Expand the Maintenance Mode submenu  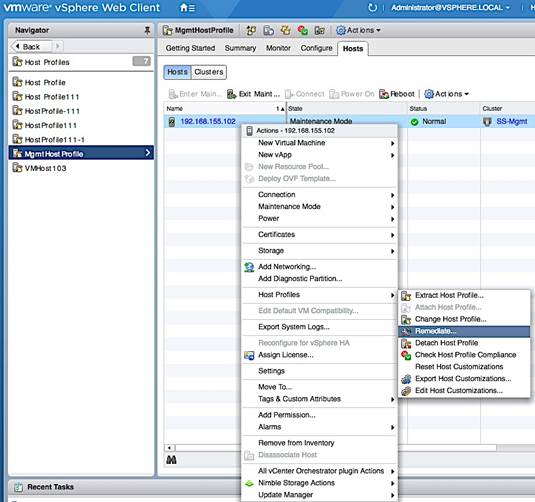pyautogui.click(x=392, y=207)
